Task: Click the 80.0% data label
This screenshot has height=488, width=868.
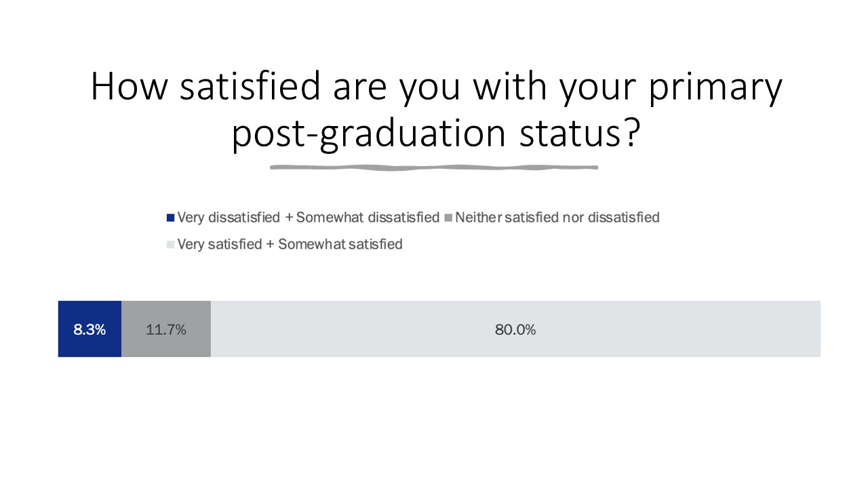Action: coord(515,330)
